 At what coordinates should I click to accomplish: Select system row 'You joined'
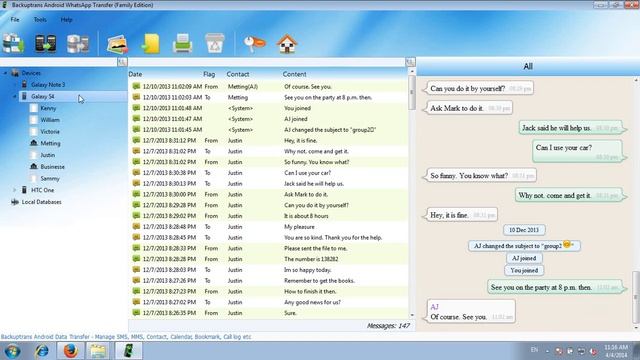click(269, 108)
